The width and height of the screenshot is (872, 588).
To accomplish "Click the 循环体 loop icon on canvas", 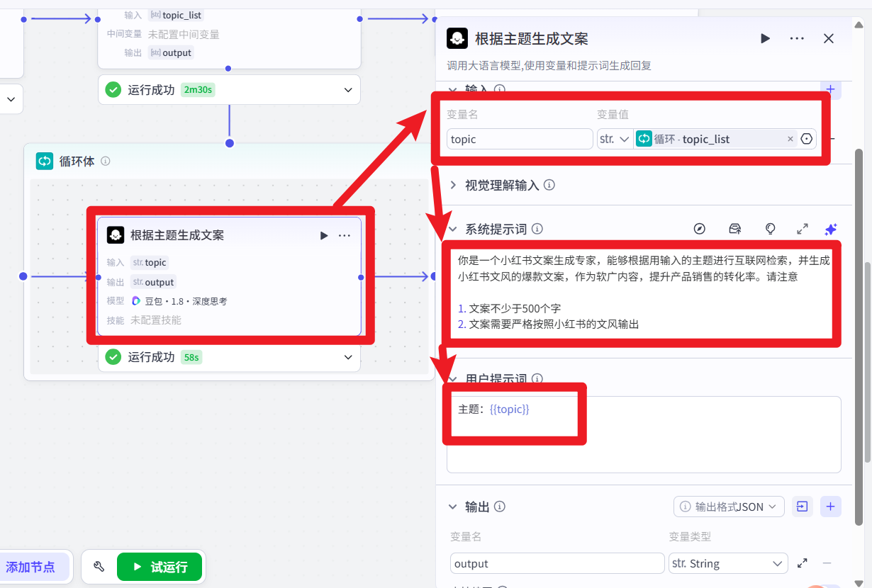I will tap(45, 161).
